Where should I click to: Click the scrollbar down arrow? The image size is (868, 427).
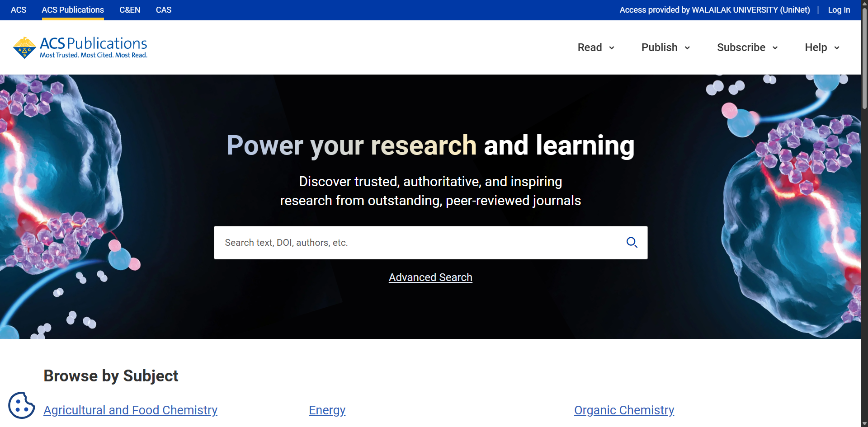pos(864,423)
